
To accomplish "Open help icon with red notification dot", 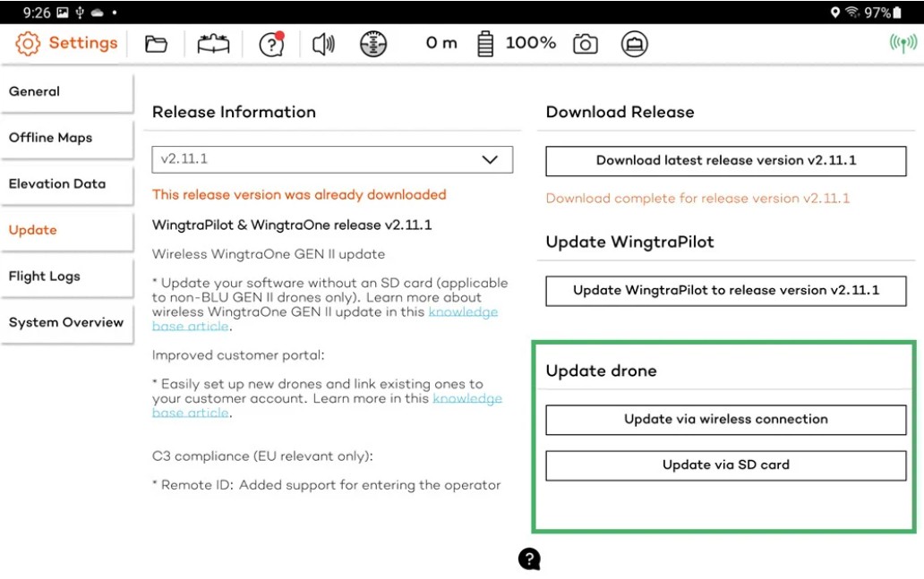I will (x=271, y=44).
